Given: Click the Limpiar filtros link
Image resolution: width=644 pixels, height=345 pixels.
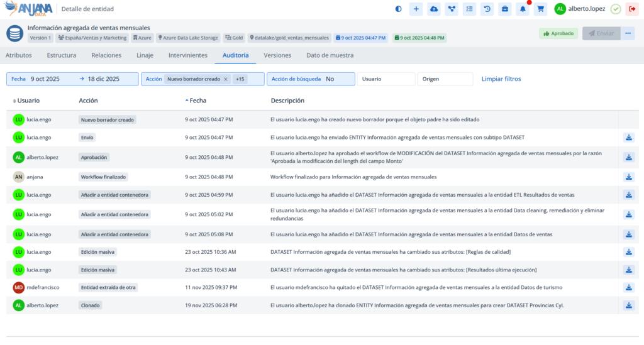Looking at the screenshot, I should 501,79.
